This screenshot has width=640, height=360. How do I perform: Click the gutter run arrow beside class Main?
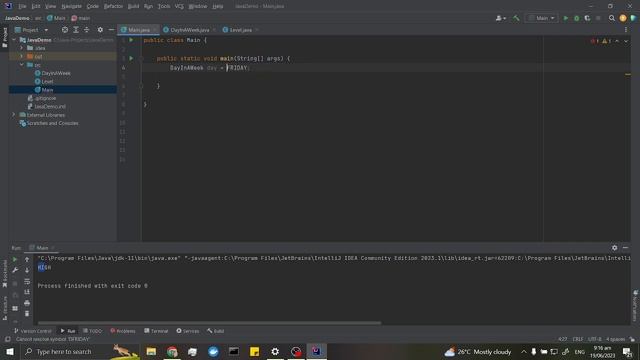pos(131,40)
